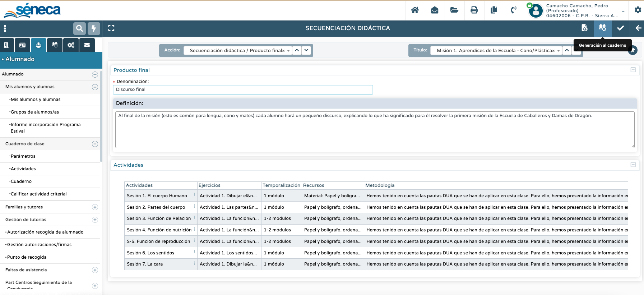Image resolution: width=644 pixels, height=295 pixels.
Task: Collapse the Cuaderno de clase section
Action: pos(95,144)
